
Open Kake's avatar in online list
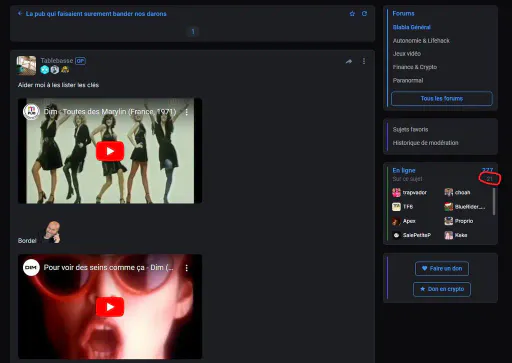tap(449, 235)
